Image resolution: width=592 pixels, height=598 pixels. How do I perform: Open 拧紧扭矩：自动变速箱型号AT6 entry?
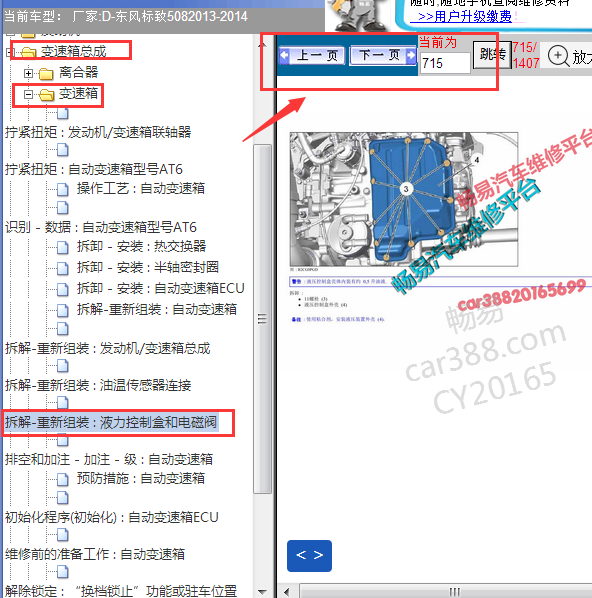point(93,169)
